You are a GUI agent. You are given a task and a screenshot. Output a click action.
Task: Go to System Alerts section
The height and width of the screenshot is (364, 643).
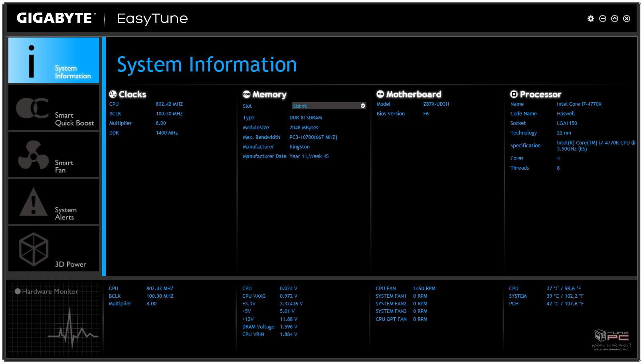tap(53, 202)
